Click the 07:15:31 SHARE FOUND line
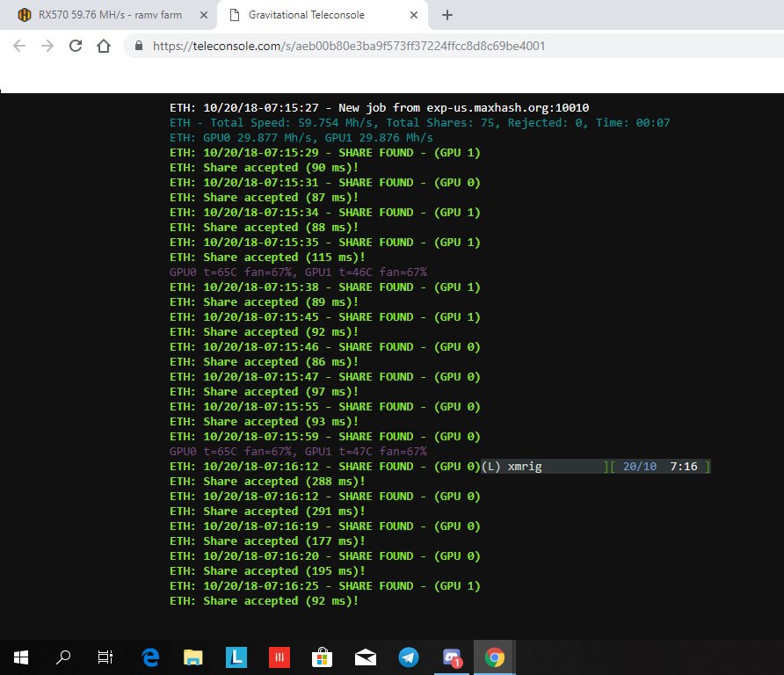 [x=324, y=183]
